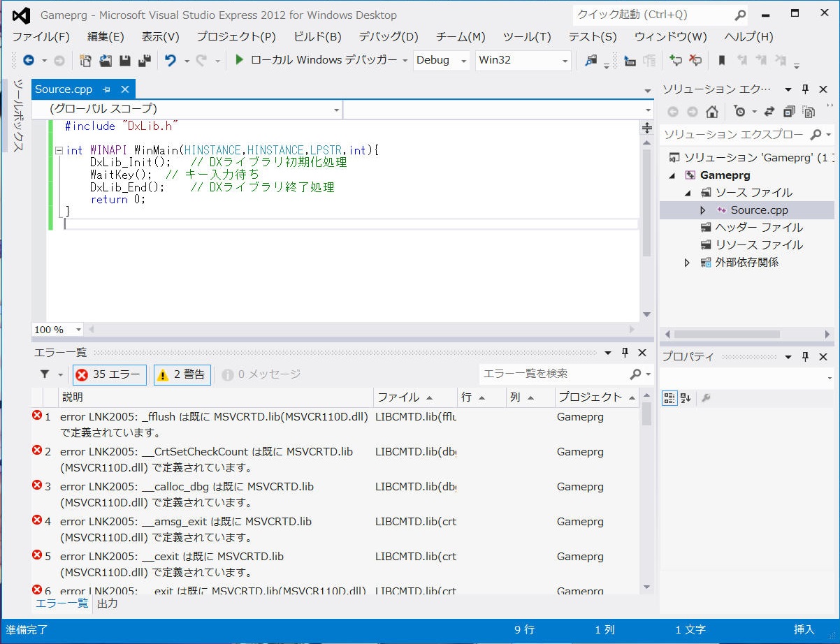Click the Show All Files icon
The width and height of the screenshot is (840, 644).
pos(809,112)
